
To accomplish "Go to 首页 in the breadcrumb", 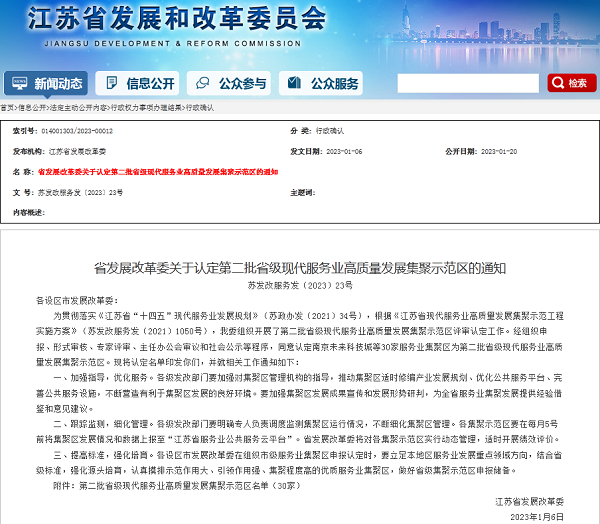I will coord(7,106).
